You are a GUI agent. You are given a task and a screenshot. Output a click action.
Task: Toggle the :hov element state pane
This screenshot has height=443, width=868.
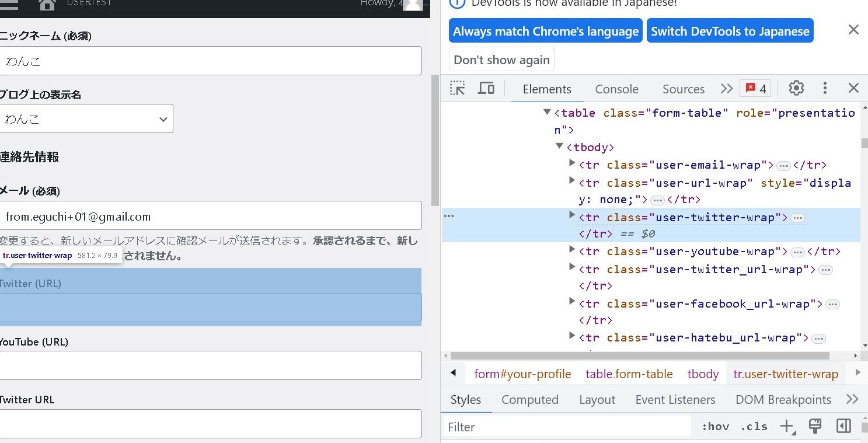click(x=714, y=426)
